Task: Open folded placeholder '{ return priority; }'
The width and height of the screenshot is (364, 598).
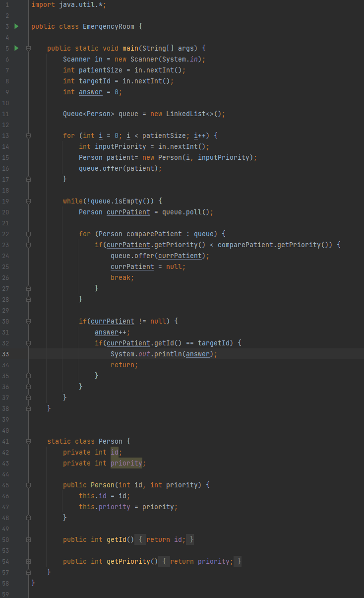Action: tap(201, 561)
